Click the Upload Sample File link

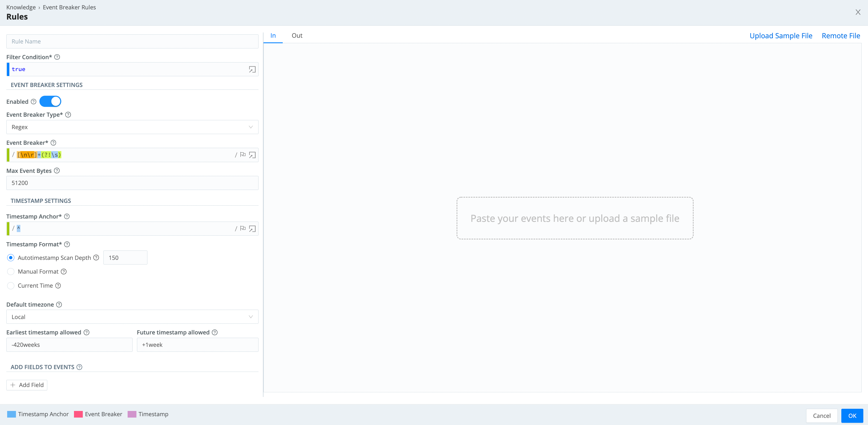coord(781,36)
